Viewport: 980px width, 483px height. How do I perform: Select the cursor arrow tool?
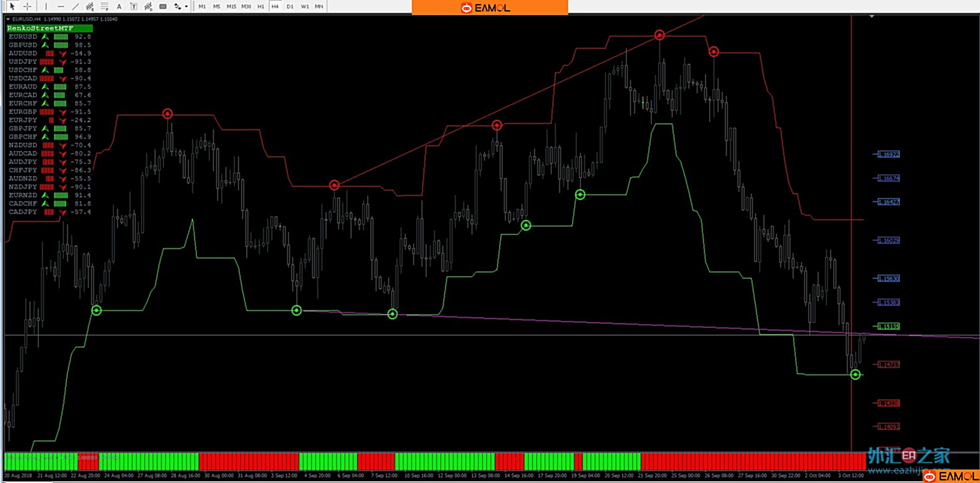pyautogui.click(x=12, y=6)
